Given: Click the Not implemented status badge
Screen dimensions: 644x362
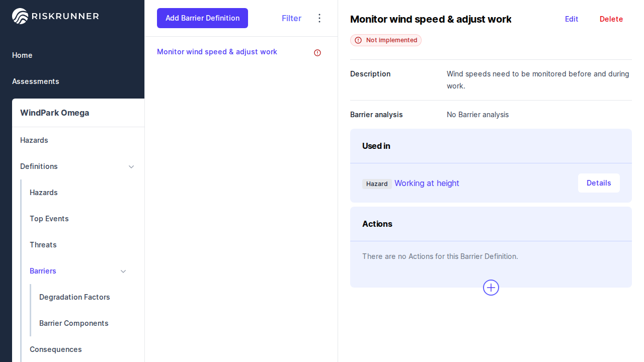Looking at the screenshot, I should coord(386,40).
